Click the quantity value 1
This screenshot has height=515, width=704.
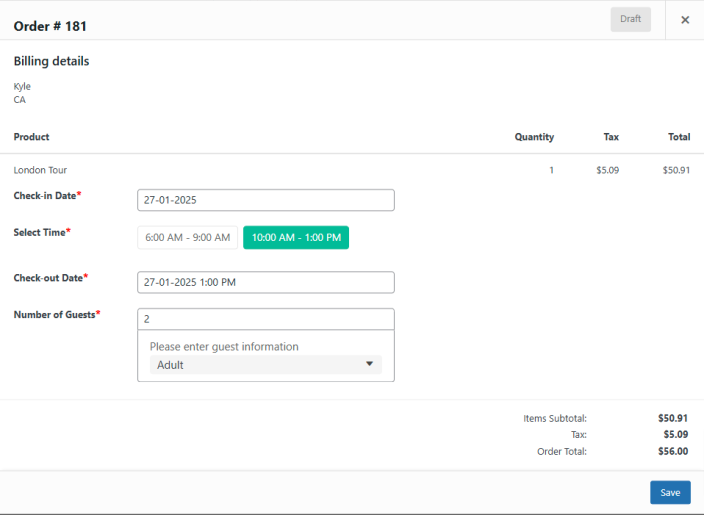pyautogui.click(x=551, y=170)
